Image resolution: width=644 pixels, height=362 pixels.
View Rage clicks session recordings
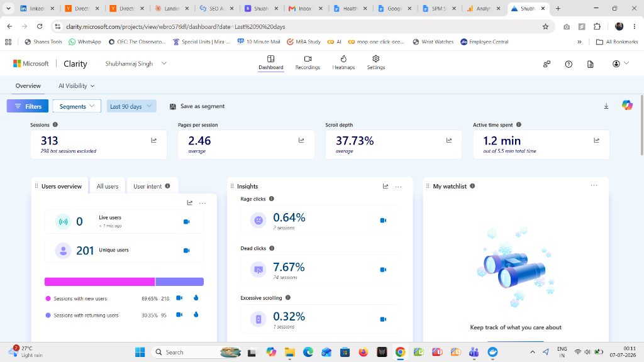tap(383, 221)
